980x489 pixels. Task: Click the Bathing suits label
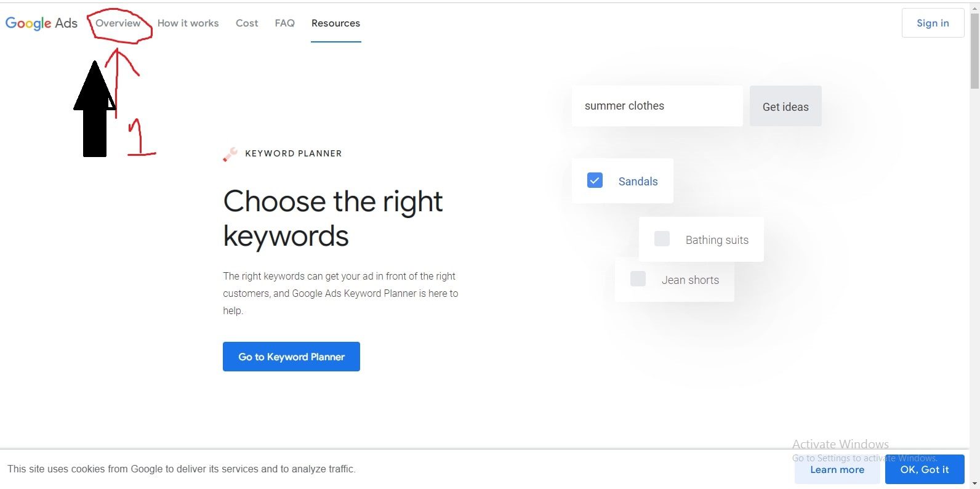tap(717, 240)
